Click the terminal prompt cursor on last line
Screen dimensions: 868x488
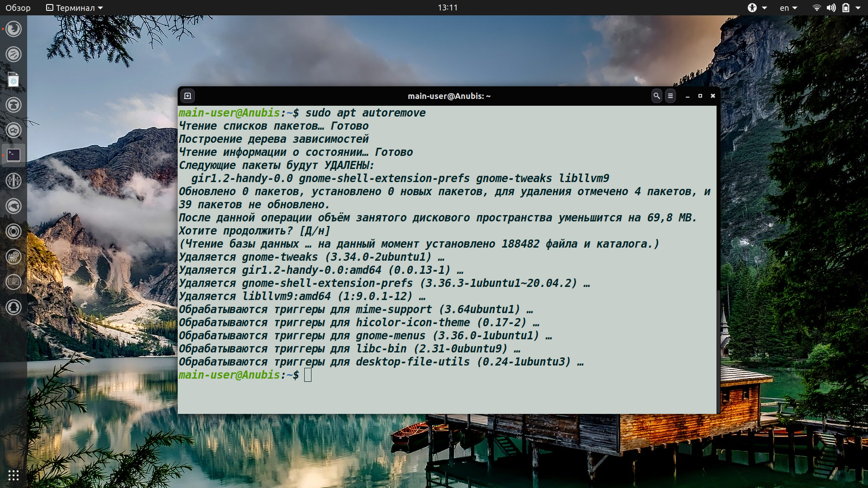308,375
